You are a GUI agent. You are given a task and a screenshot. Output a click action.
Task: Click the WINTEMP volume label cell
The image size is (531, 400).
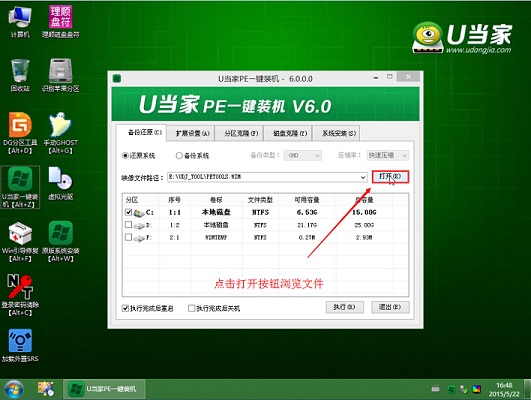[x=216, y=238]
